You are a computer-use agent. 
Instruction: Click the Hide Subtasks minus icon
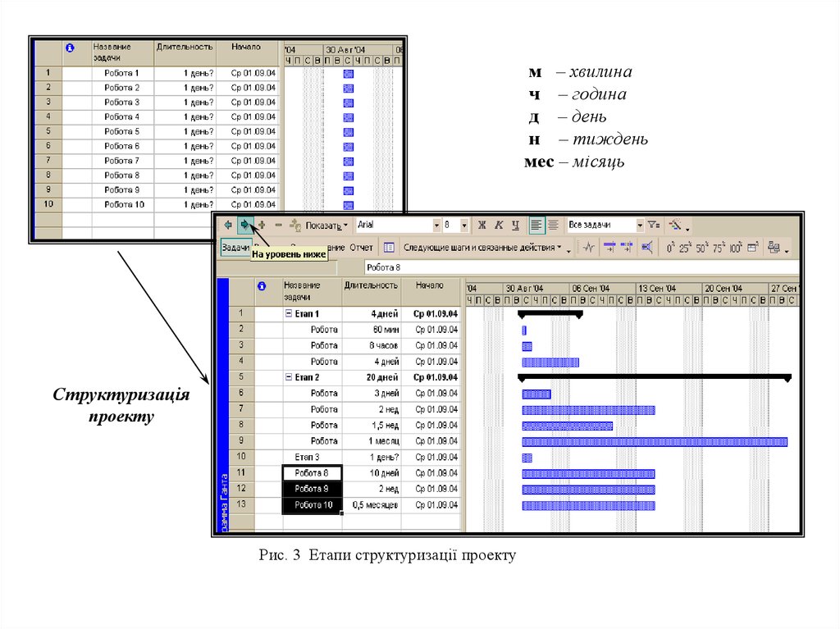point(278,225)
